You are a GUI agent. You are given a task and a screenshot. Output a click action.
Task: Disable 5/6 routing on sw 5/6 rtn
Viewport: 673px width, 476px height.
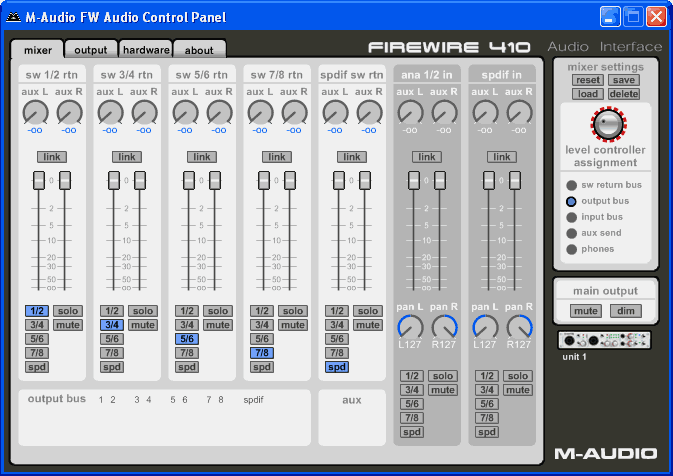click(x=187, y=339)
